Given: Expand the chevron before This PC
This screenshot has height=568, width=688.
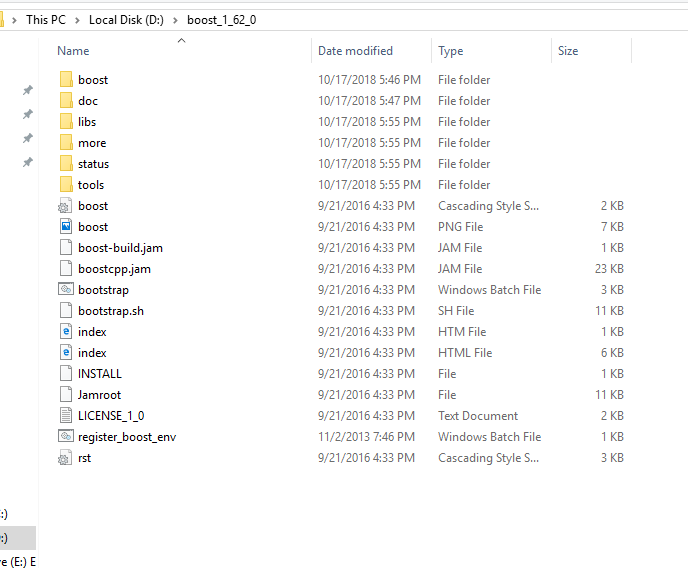Looking at the screenshot, I should click(14, 20).
